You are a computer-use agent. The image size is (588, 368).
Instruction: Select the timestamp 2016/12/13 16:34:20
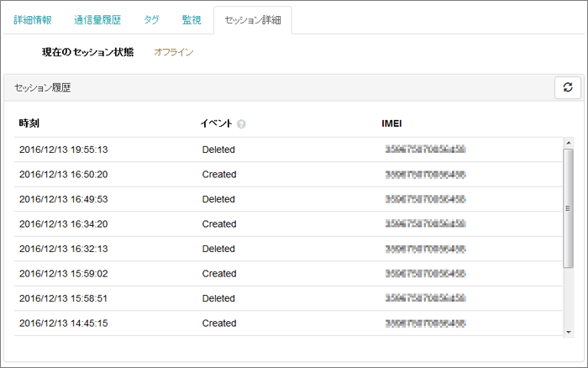point(63,224)
